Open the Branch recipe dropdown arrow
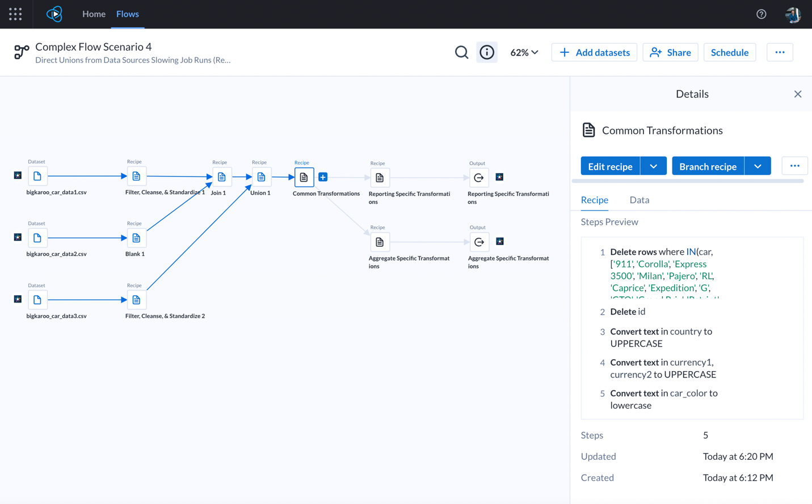This screenshot has width=812, height=504. coord(758,166)
